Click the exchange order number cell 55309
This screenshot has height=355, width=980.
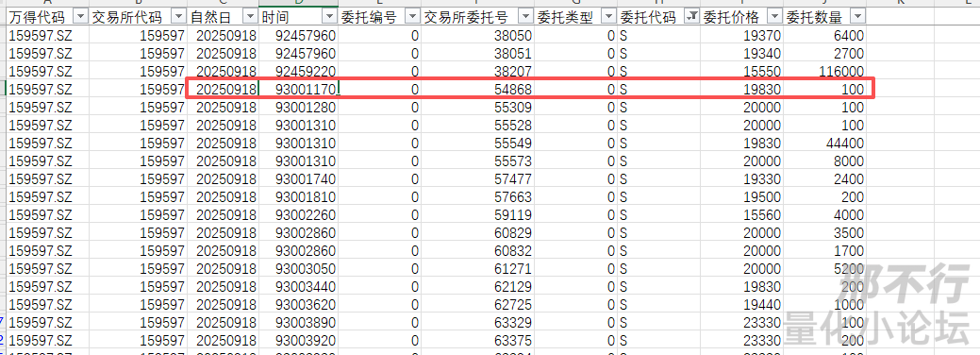pos(477,107)
